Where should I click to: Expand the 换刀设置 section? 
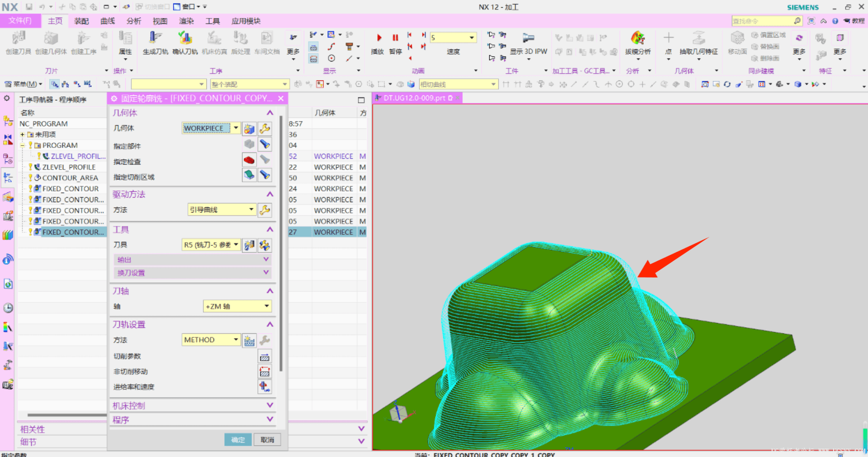[192, 273]
